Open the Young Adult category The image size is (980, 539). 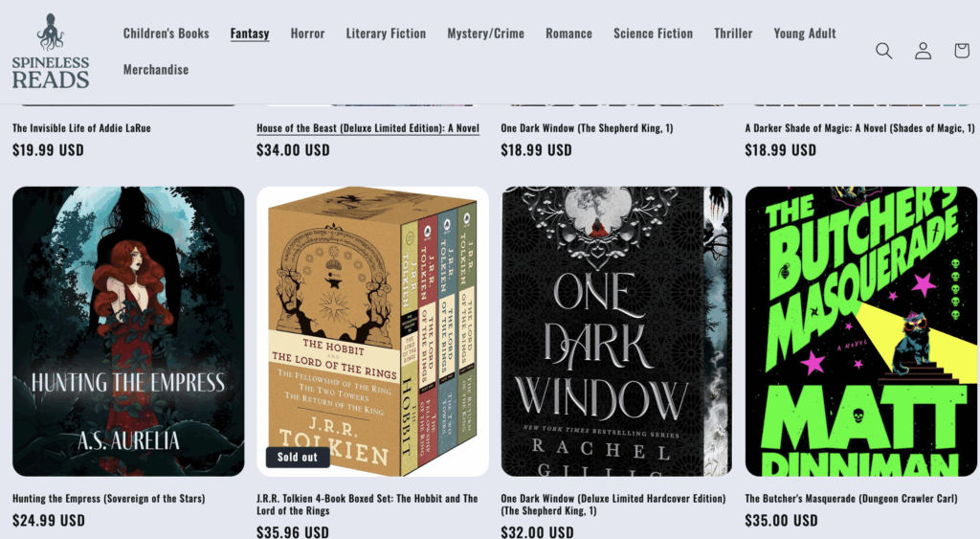(x=804, y=34)
